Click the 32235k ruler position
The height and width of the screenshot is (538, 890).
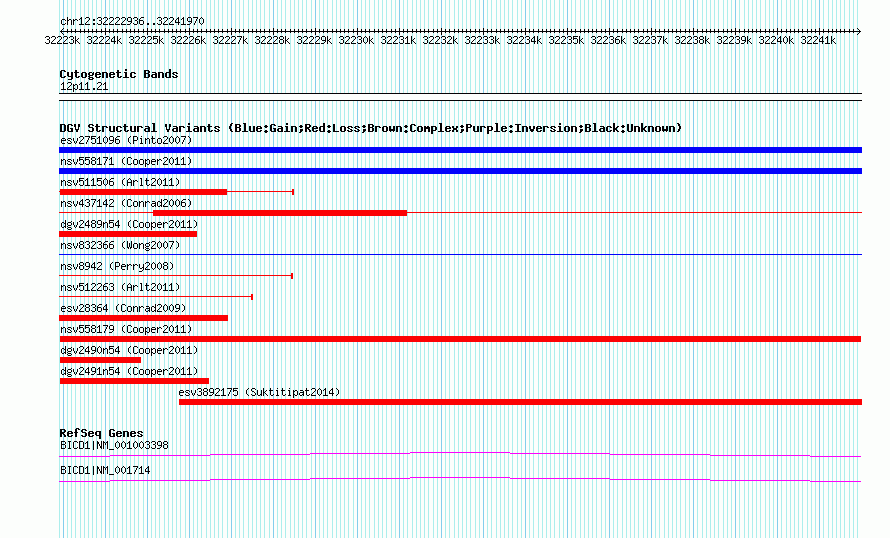point(566,40)
